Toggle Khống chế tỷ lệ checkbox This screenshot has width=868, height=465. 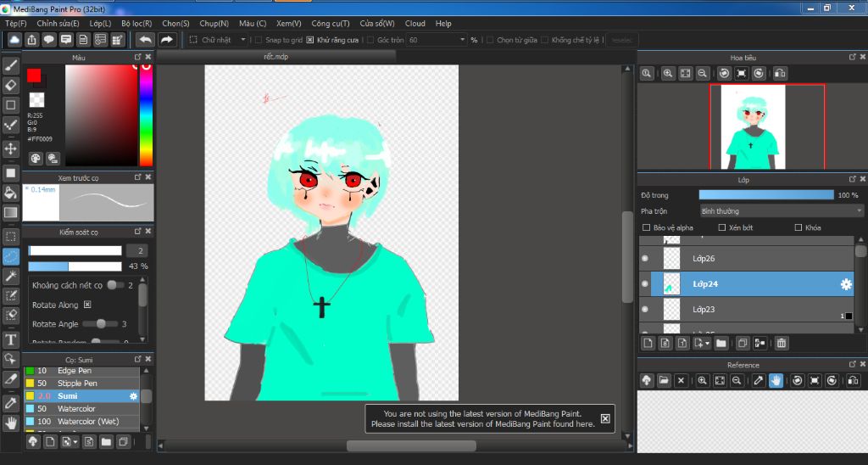coord(545,40)
